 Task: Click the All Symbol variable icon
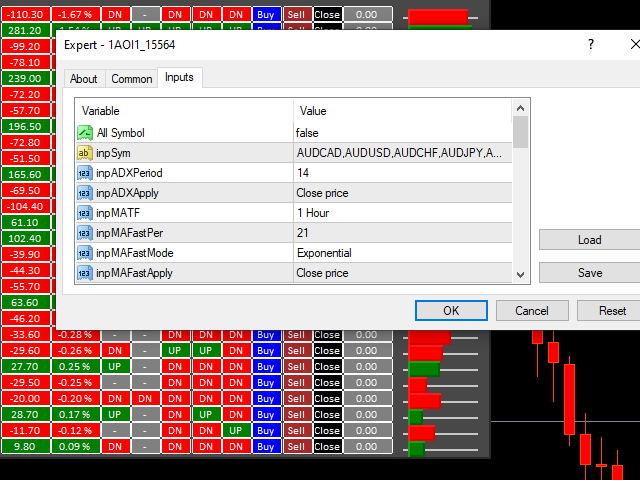85,133
